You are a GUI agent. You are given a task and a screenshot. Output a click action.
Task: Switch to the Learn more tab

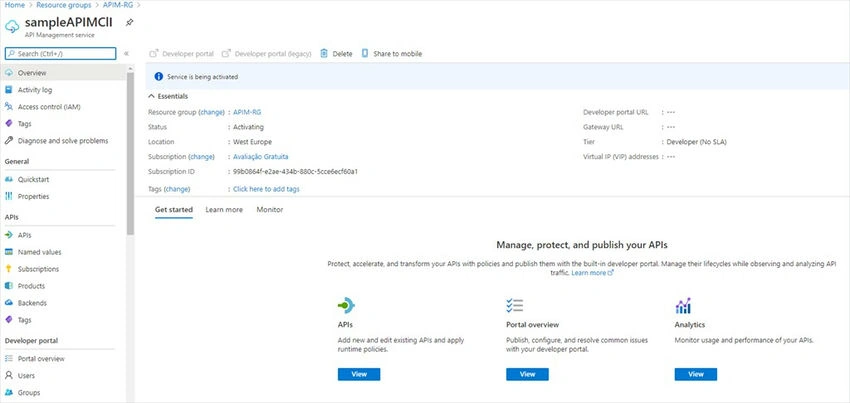click(224, 209)
